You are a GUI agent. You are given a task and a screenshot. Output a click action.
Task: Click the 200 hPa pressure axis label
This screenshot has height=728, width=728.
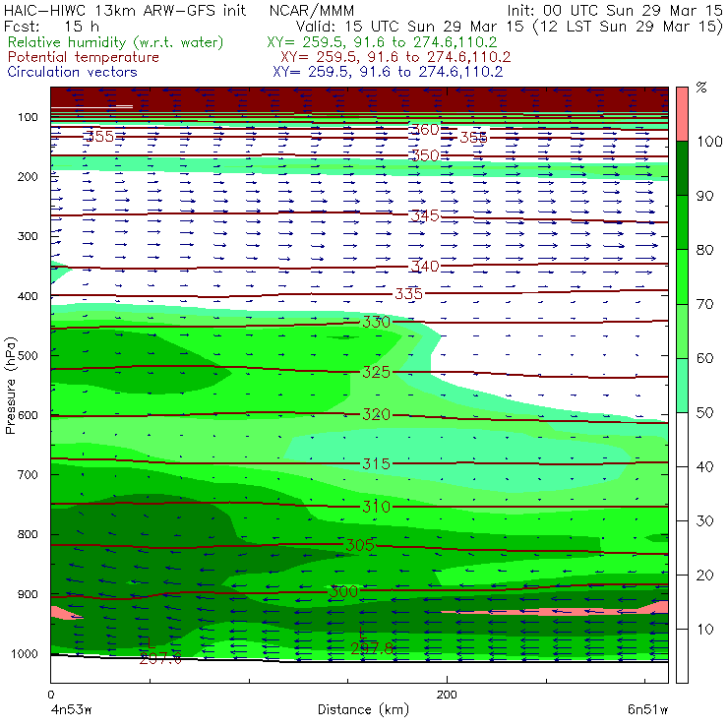point(28,176)
